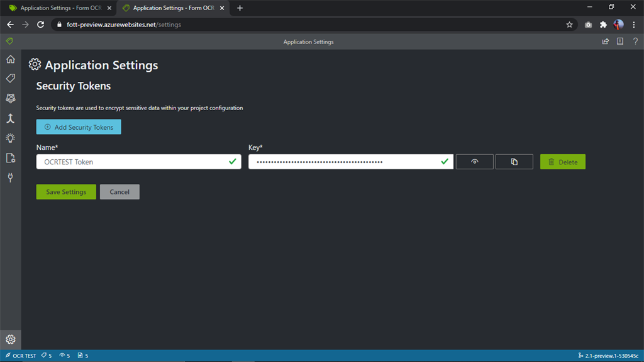Screen dimensions: 644x362
Task: Click OCR TEST project in status bar
Action: 21,356
